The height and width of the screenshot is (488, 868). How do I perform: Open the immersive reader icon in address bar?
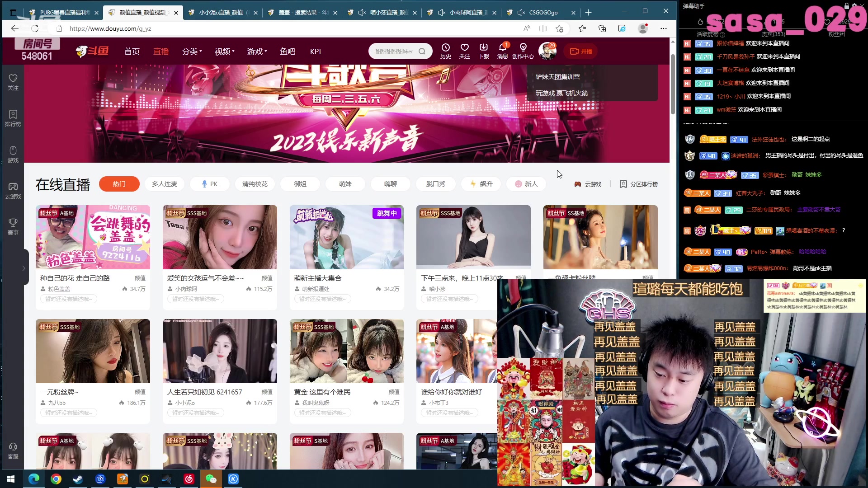click(x=543, y=28)
